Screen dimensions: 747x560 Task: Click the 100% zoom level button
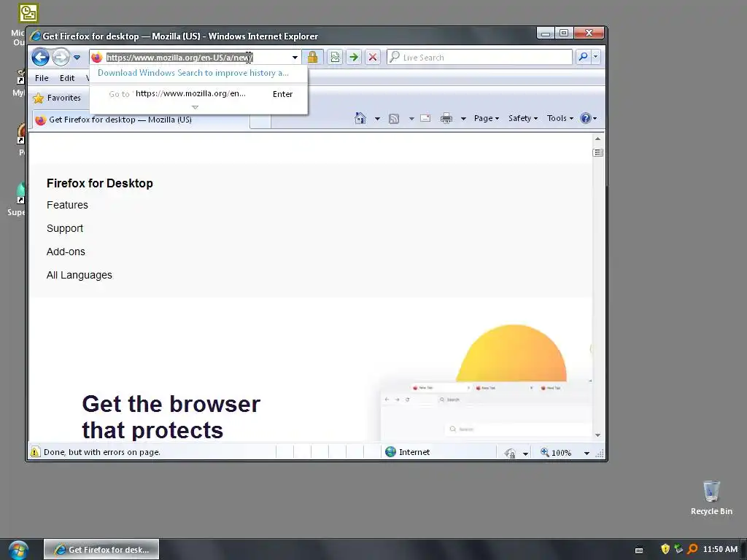tap(556, 453)
